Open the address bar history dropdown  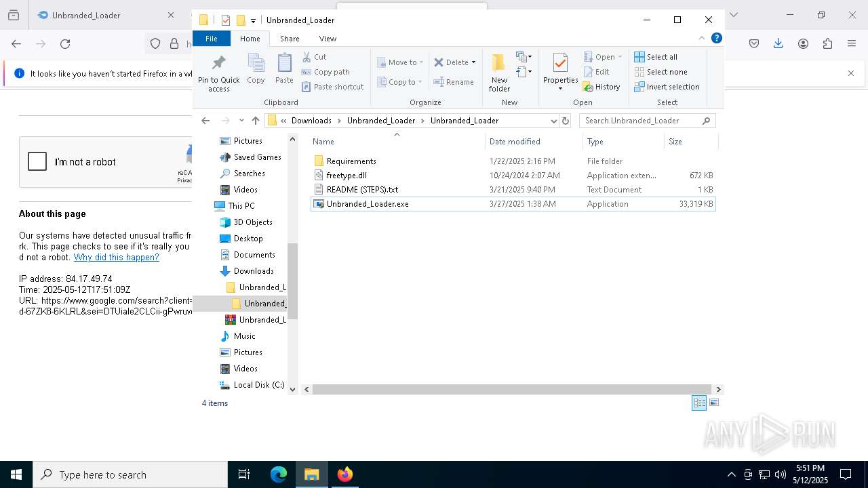point(553,121)
